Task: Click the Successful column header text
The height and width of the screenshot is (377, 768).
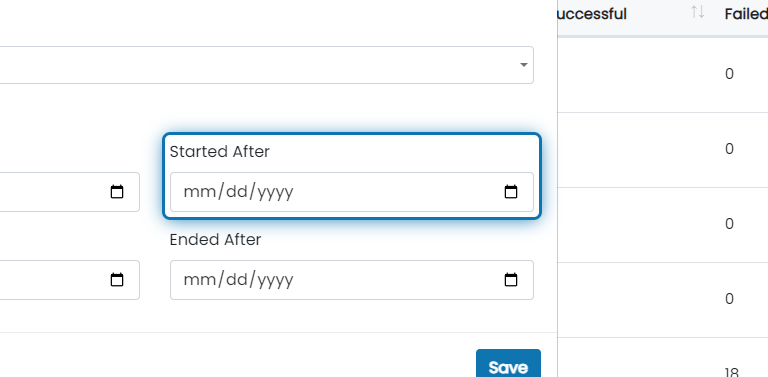Action: click(592, 14)
